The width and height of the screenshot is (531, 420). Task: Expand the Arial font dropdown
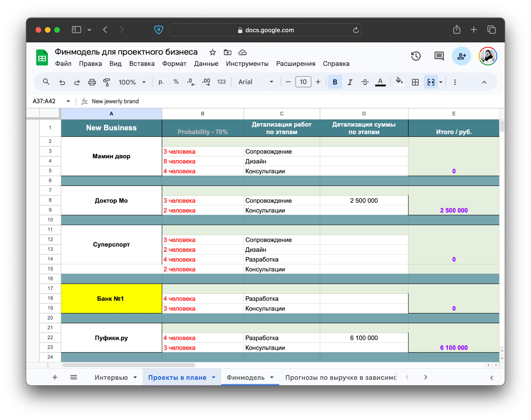256,82
